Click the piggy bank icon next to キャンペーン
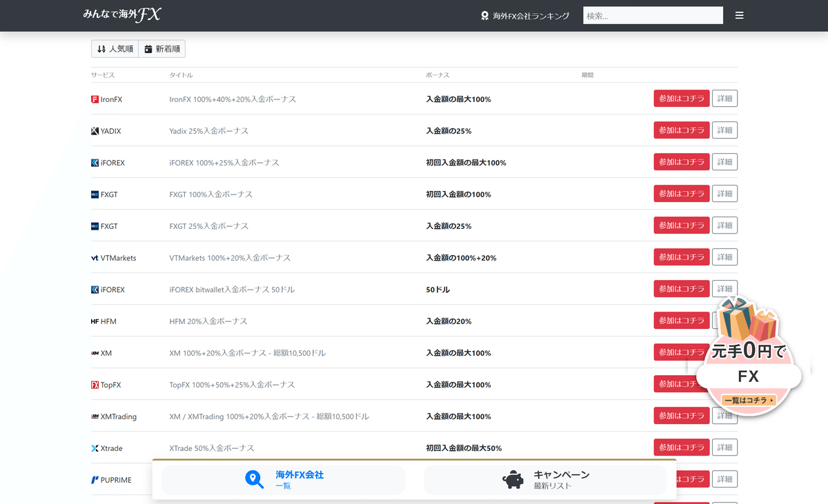828x504 pixels. 513,479
